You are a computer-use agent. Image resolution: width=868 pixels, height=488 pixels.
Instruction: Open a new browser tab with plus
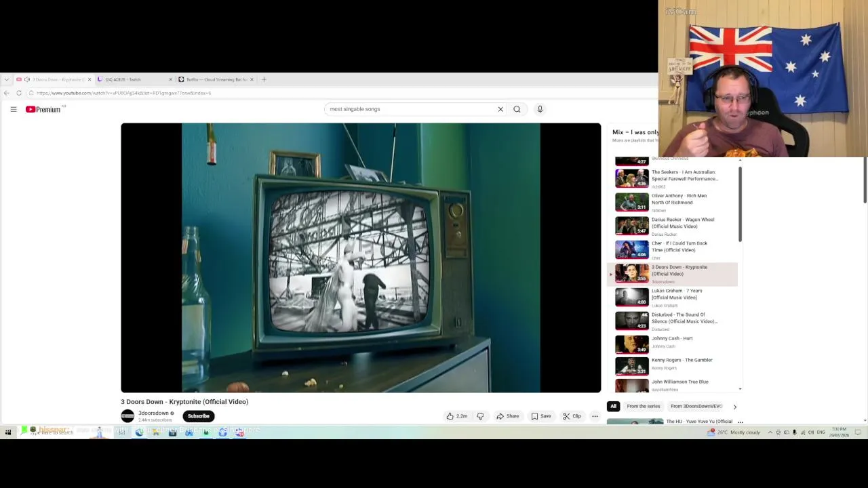[264, 79]
